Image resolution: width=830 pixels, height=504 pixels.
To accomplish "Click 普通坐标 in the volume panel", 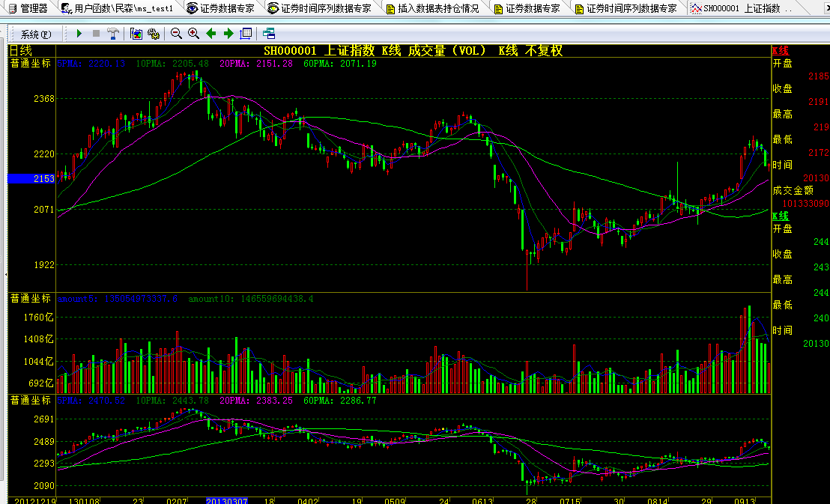I will [x=31, y=298].
